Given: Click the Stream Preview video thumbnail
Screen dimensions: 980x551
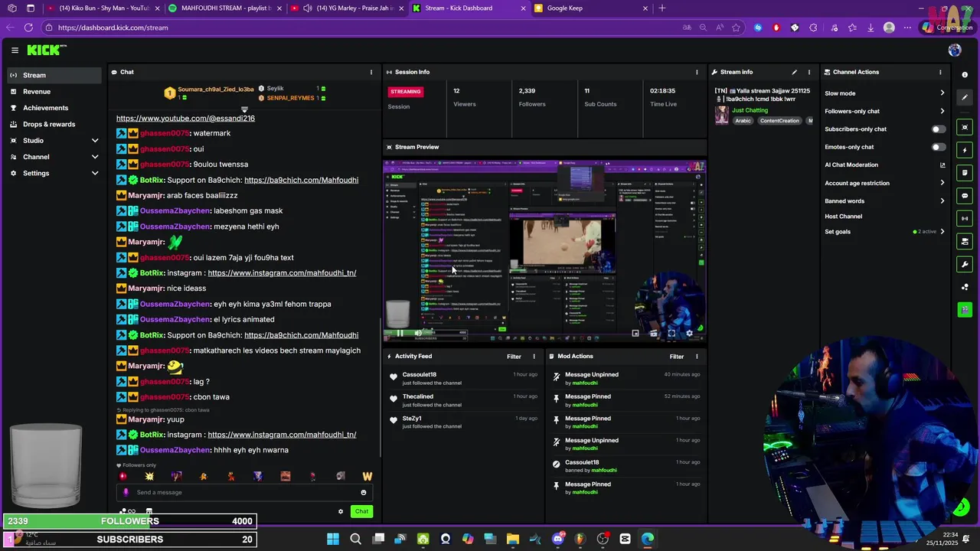Looking at the screenshot, I should [544, 250].
